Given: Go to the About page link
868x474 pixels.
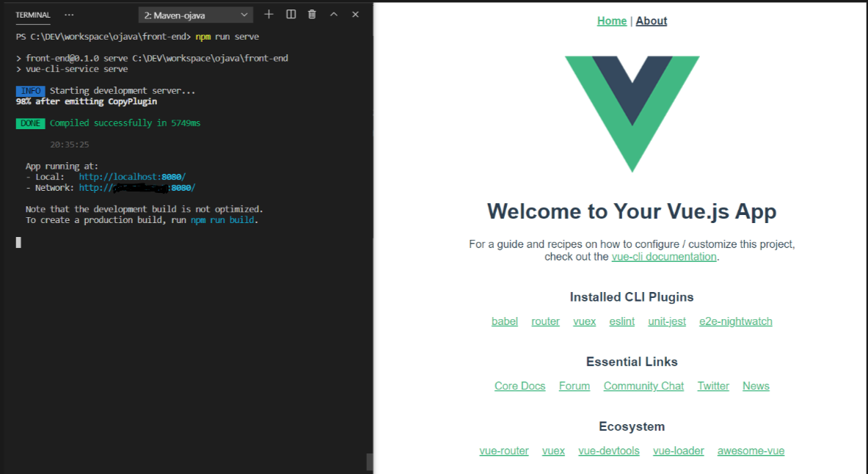Looking at the screenshot, I should tap(651, 21).
